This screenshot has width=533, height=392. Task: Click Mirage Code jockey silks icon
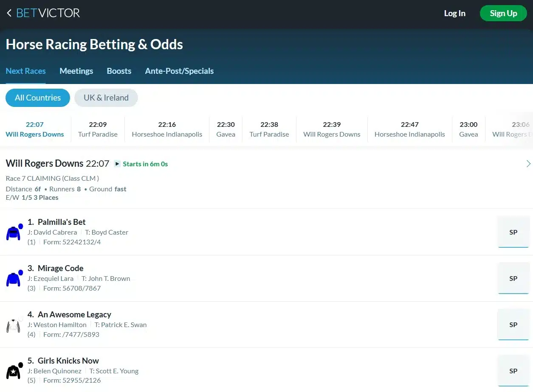click(14, 278)
